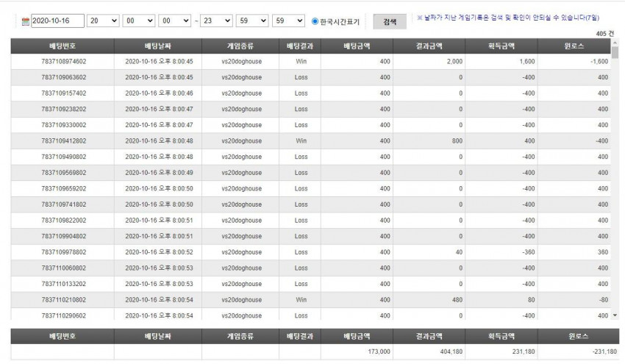Click the 획득금액 column header in top table

(x=501, y=46)
